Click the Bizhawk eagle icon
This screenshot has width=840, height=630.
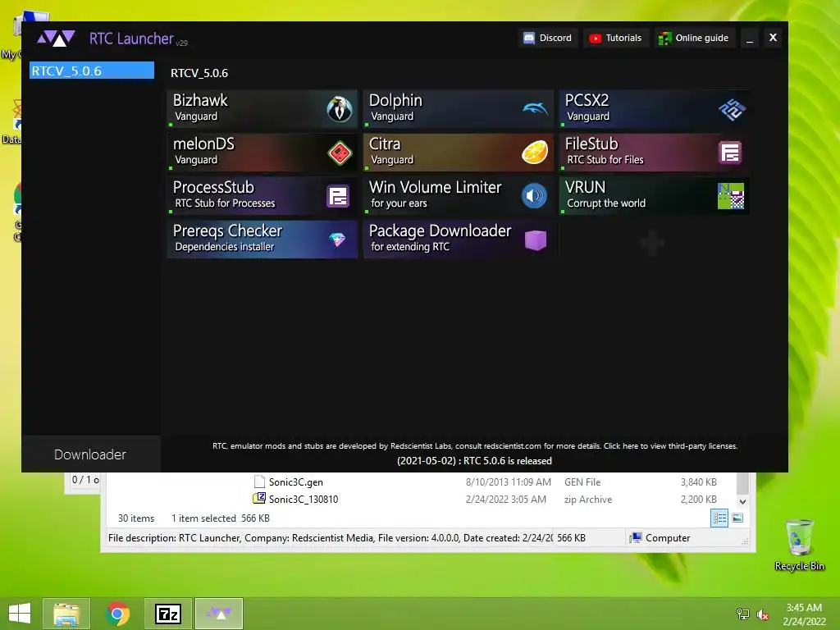click(339, 109)
